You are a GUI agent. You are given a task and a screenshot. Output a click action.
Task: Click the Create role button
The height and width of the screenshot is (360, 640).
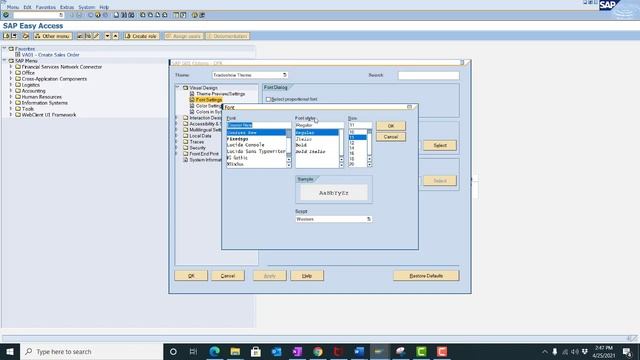coord(142,36)
